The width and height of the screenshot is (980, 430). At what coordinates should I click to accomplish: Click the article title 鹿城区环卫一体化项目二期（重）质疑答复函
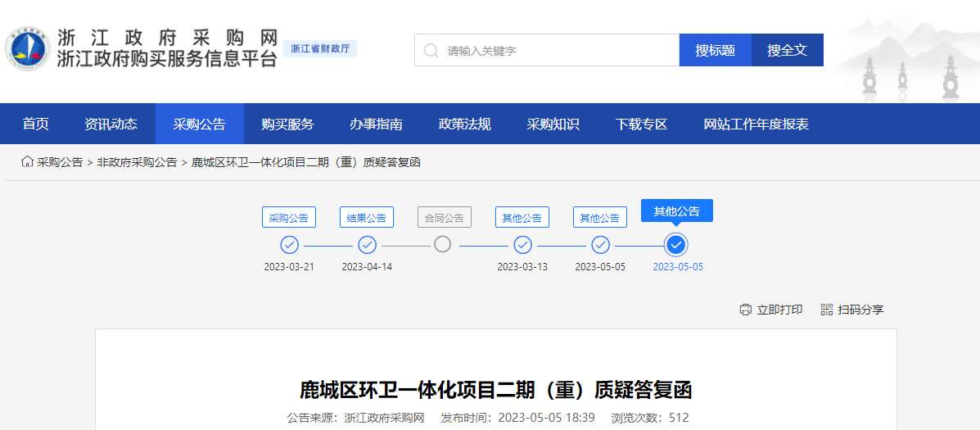click(496, 390)
